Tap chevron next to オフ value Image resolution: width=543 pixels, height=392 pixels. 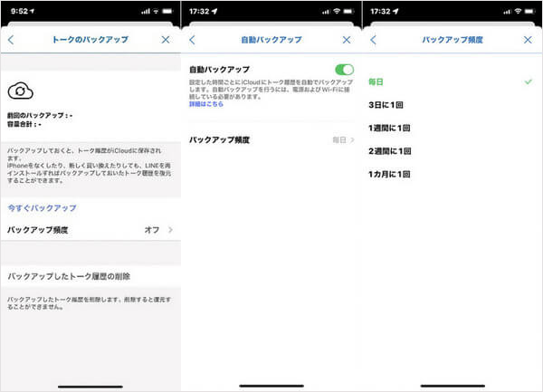point(170,230)
